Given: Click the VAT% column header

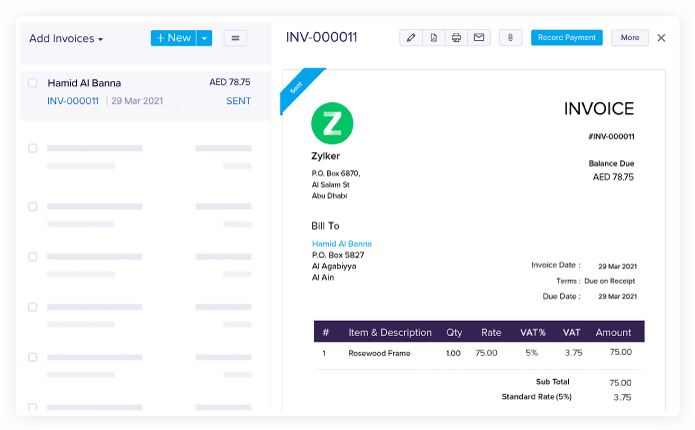Looking at the screenshot, I should tap(533, 332).
